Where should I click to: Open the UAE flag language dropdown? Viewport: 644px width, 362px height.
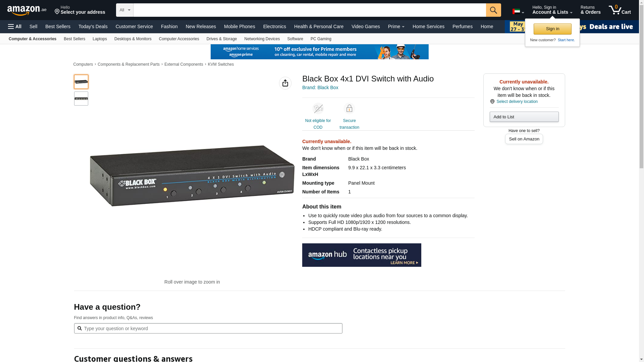518,12
